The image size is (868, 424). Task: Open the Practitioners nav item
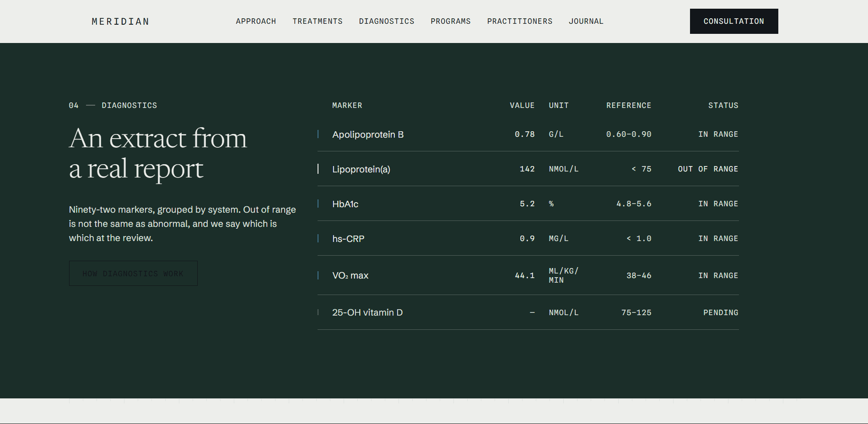[520, 21]
